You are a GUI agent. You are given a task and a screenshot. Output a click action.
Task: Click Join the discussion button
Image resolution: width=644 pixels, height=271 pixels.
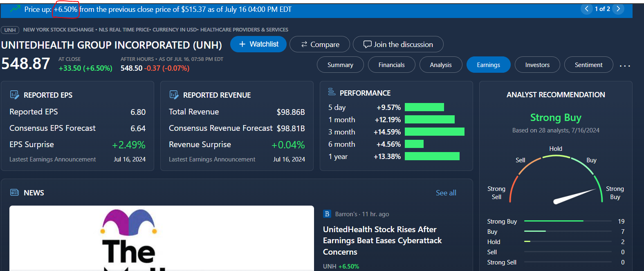pos(398,45)
